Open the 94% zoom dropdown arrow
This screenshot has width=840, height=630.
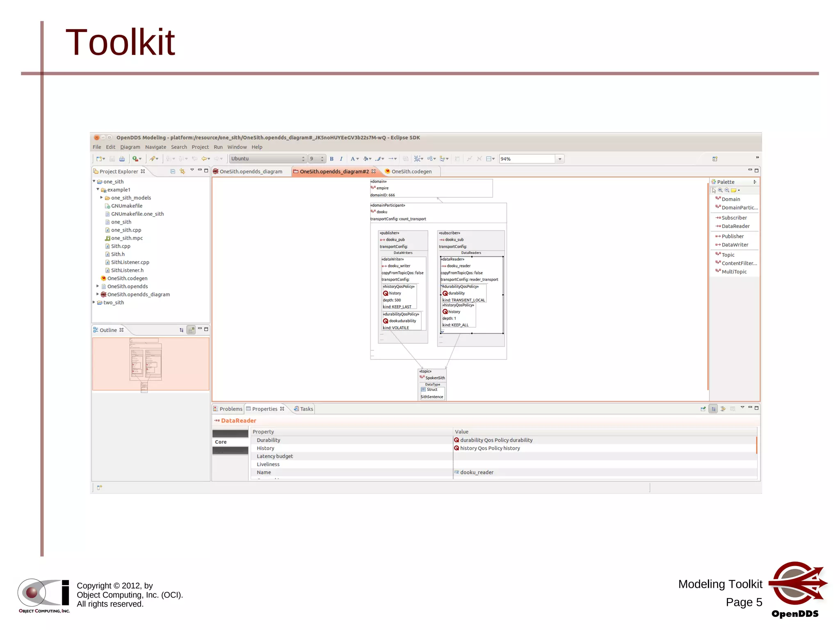[560, 159]
